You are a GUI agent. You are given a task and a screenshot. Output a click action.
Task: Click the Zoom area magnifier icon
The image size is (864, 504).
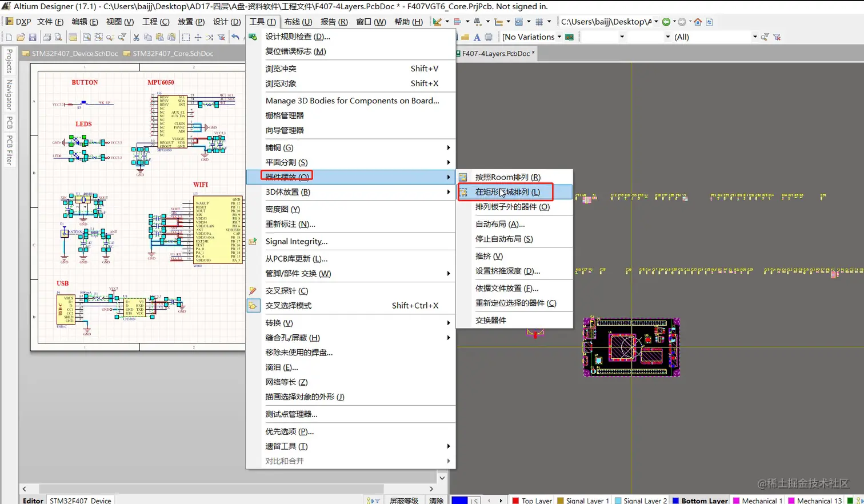[x=99, y=37]
